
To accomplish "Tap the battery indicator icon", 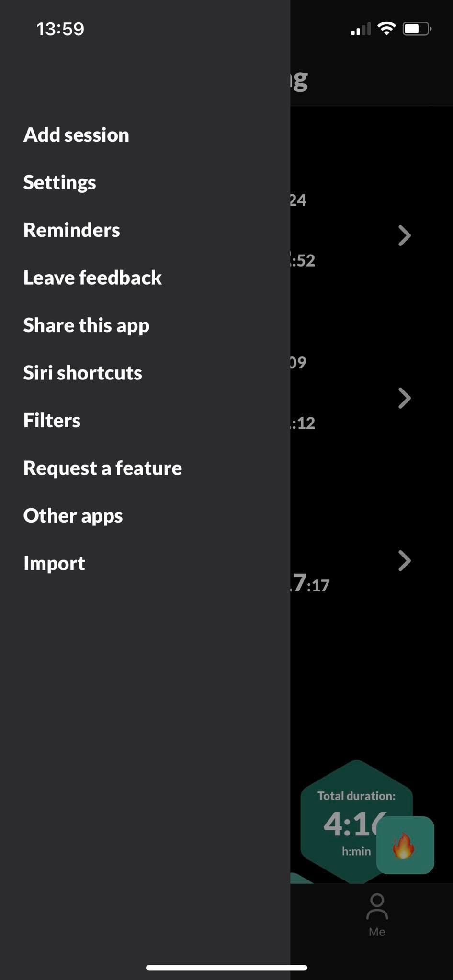I will coord(417,29).
